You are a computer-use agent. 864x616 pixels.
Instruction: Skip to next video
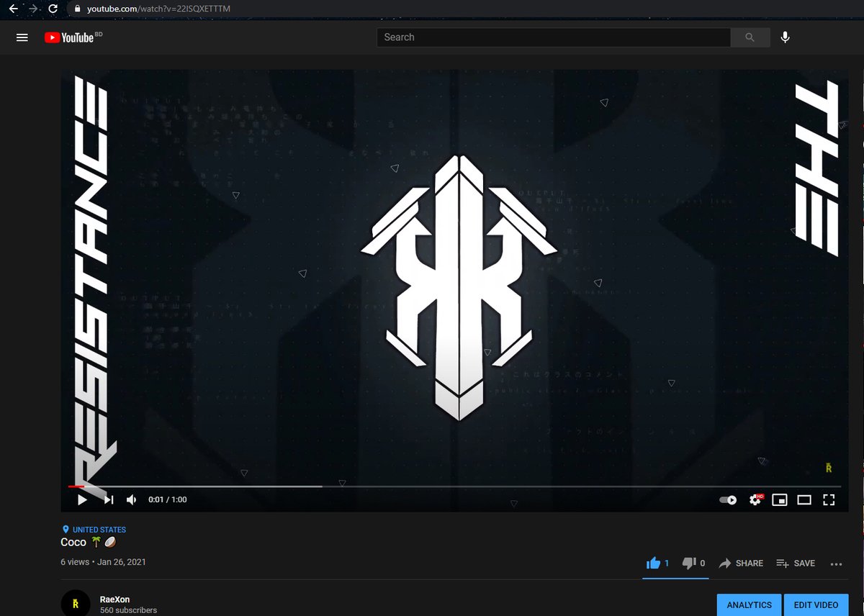tap(109, 499)
